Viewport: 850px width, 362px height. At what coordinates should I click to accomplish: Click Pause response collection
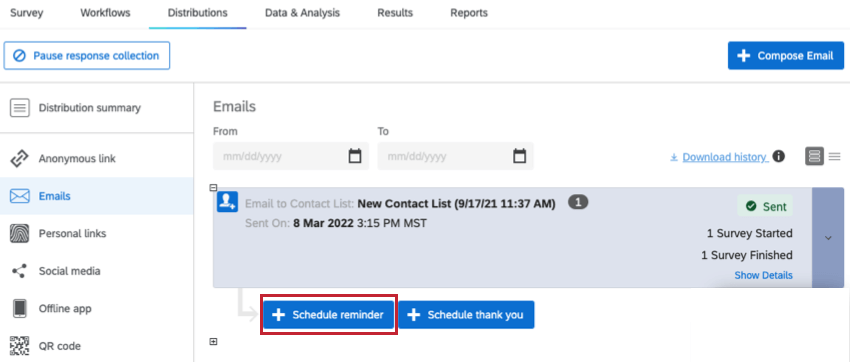pyautogui.click(x=87, y=56)
